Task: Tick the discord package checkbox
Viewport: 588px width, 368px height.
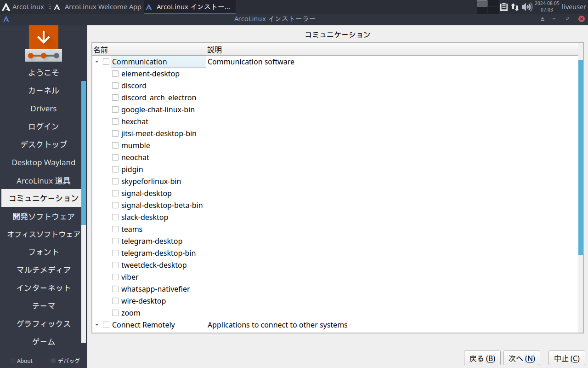Action: [115, 86]
